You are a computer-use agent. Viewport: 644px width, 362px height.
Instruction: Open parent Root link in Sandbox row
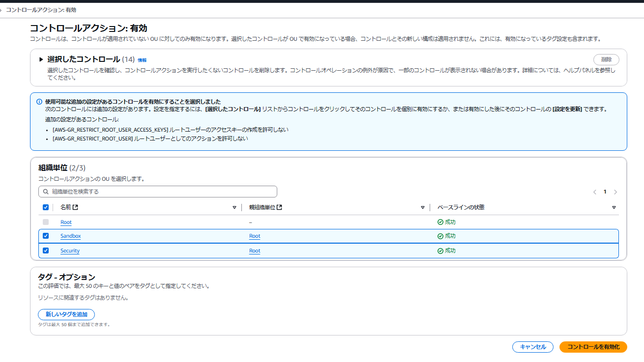(255, 236)
